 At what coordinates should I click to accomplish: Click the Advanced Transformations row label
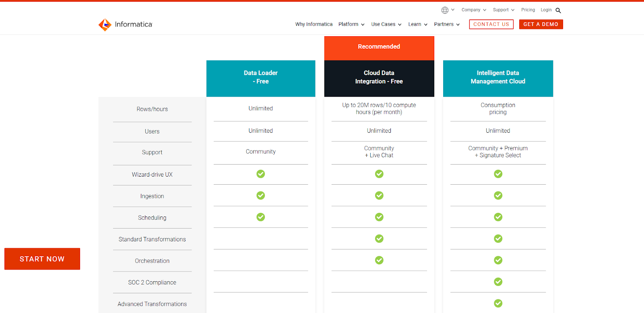[152, 304]
